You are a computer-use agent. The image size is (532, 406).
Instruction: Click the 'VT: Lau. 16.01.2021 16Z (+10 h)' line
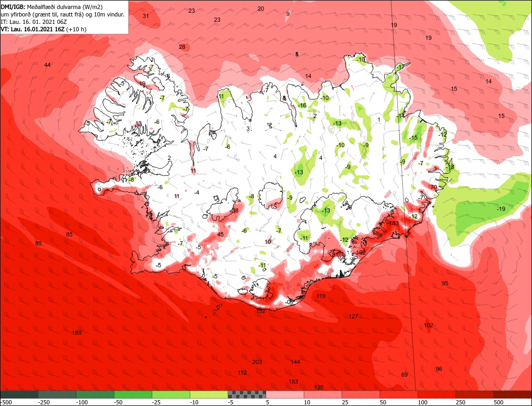pyautogui.click(x=44, y=29)
